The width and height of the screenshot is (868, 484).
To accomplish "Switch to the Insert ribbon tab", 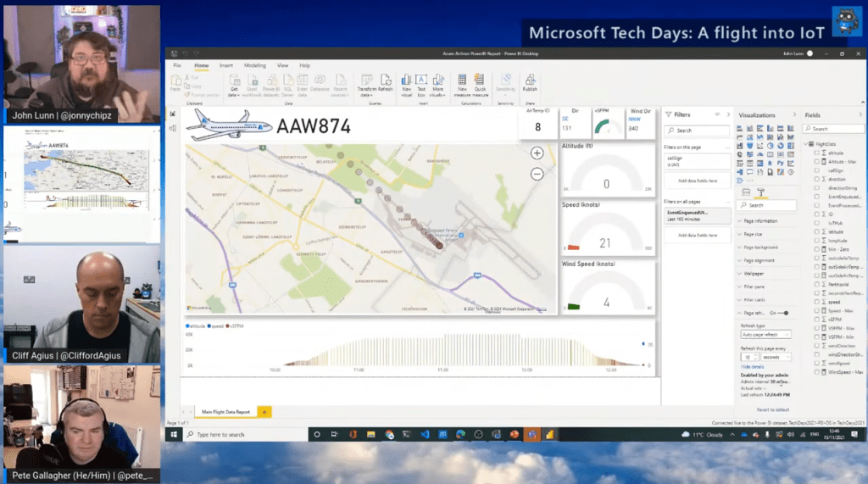I will [x=226, y=65].
